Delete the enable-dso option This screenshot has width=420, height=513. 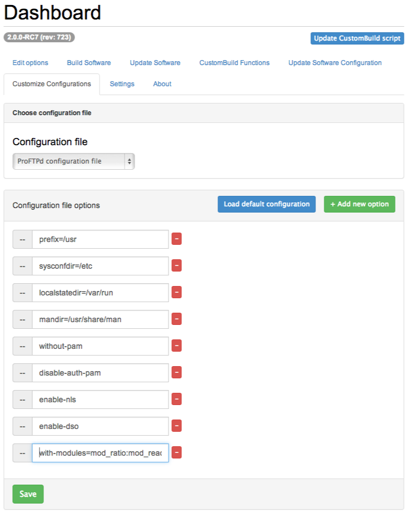[176, 426]
